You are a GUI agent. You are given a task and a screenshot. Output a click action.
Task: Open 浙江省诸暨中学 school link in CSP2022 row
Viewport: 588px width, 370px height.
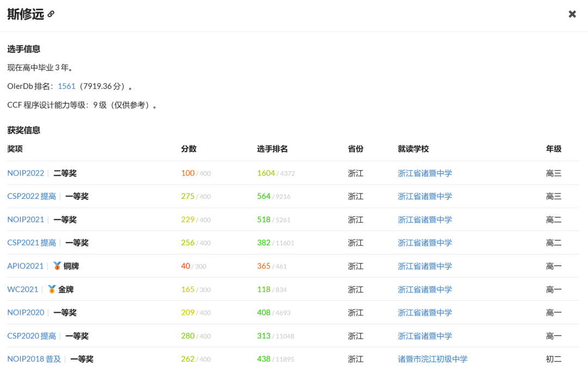[425, 196]
